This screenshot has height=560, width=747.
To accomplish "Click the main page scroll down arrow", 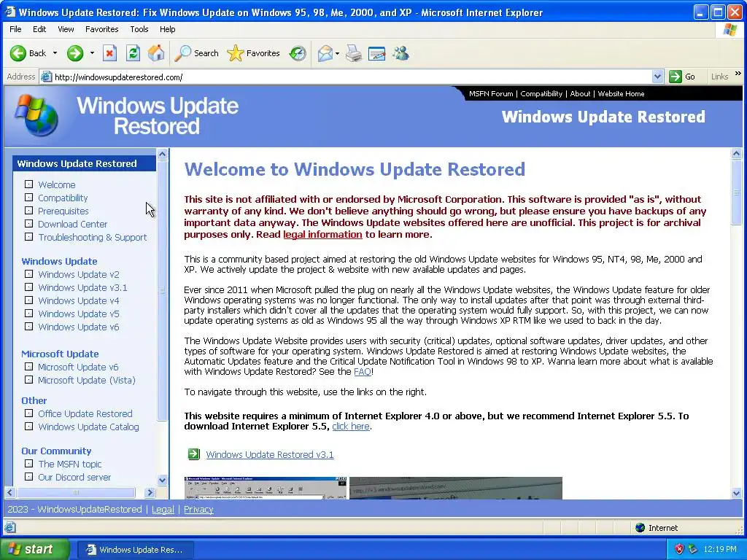I will pos(736,494).
